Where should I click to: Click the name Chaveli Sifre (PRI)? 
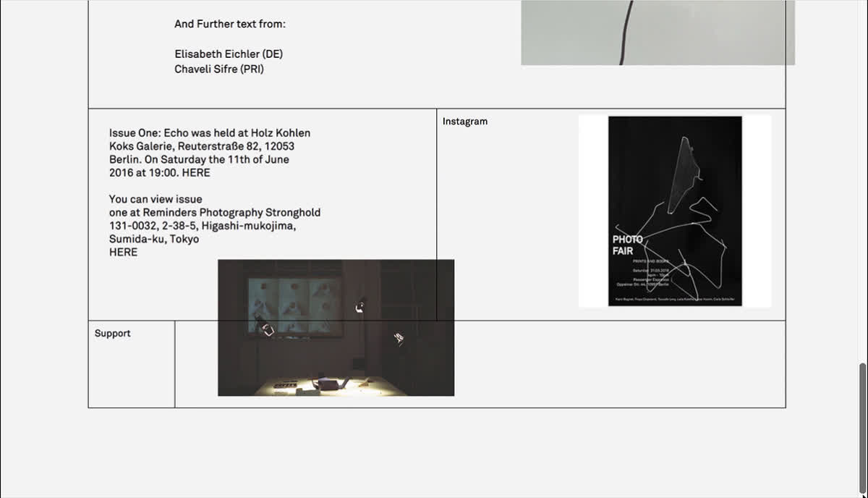pos(219,69)
